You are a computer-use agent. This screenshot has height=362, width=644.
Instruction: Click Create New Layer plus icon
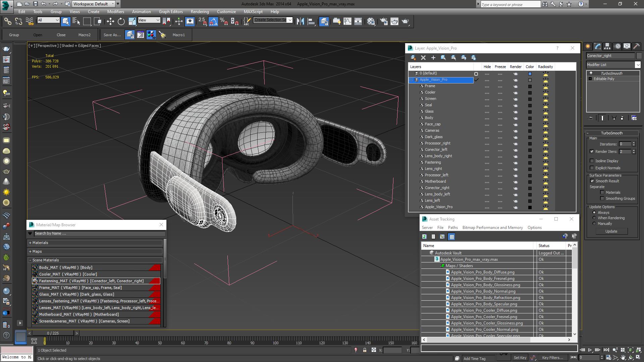point(433,58)
